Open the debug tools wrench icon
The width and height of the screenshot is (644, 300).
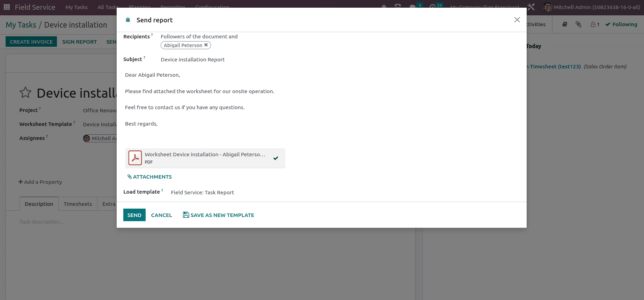(531, 7)
